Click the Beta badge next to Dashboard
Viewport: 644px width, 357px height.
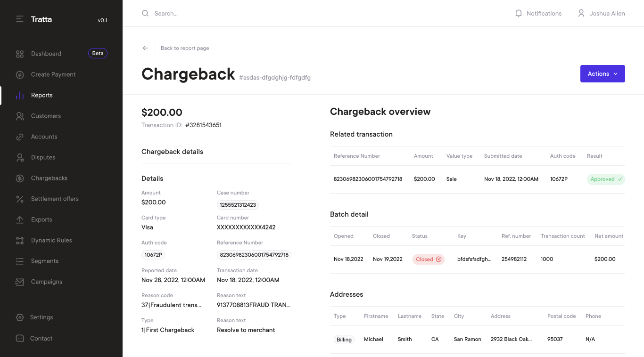pos(98,53)
